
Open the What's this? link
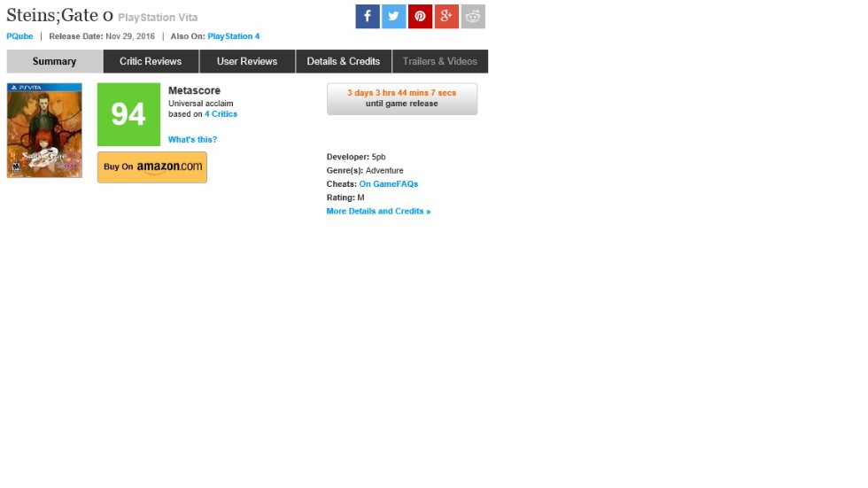192,140
